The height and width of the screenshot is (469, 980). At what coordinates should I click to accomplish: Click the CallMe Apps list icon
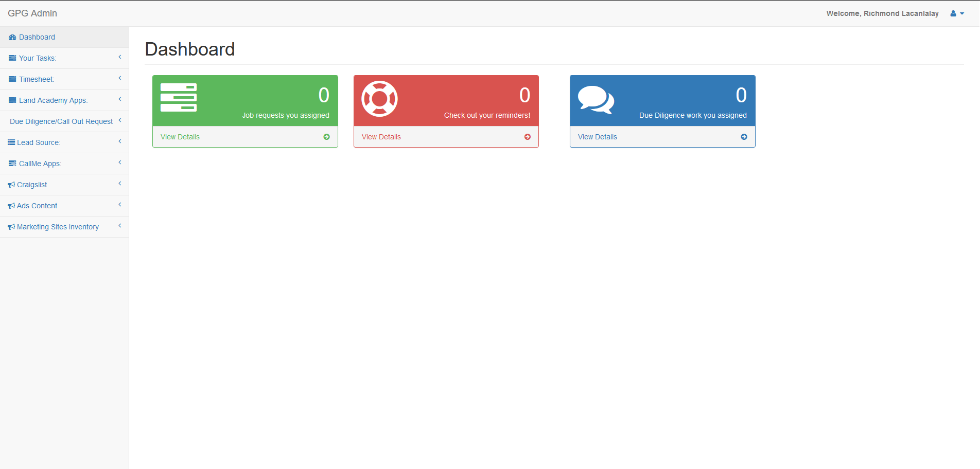click(x=12, y=164)
